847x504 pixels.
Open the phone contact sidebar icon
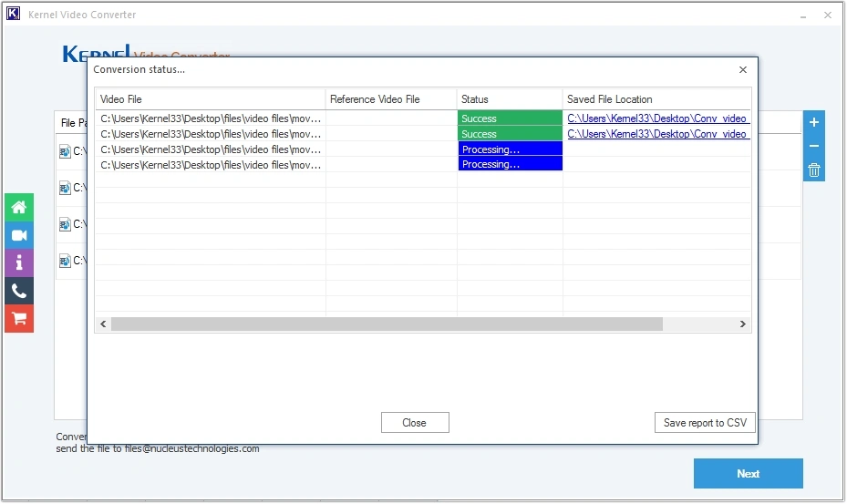point(18,291)
